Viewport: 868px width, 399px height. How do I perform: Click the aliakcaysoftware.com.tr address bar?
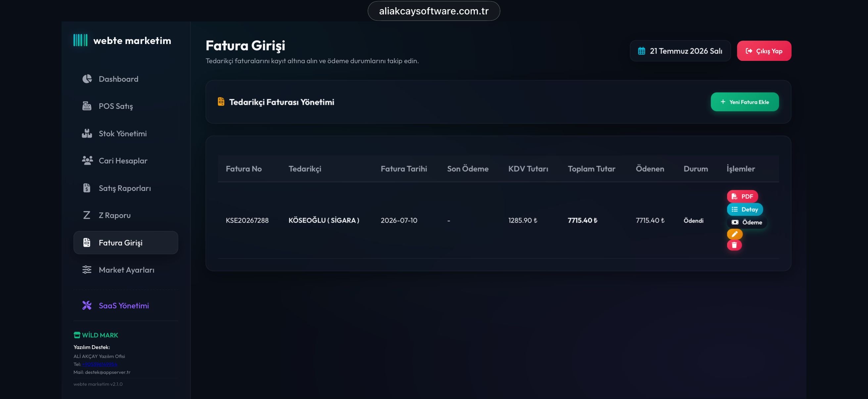[x=434, y=11]
